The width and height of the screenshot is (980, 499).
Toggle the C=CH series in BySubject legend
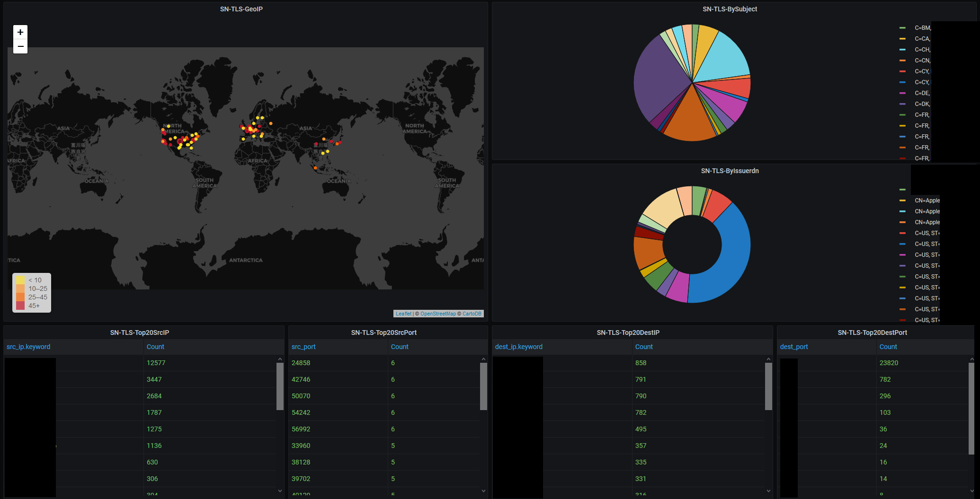[x=923, y=50]
